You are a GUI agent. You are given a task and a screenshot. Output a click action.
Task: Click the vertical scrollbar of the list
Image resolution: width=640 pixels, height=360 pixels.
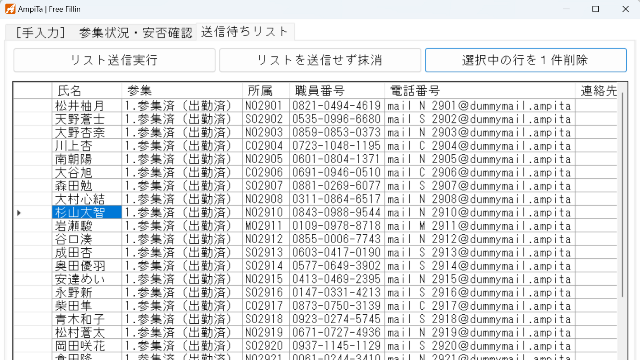(x=623, y=195)
